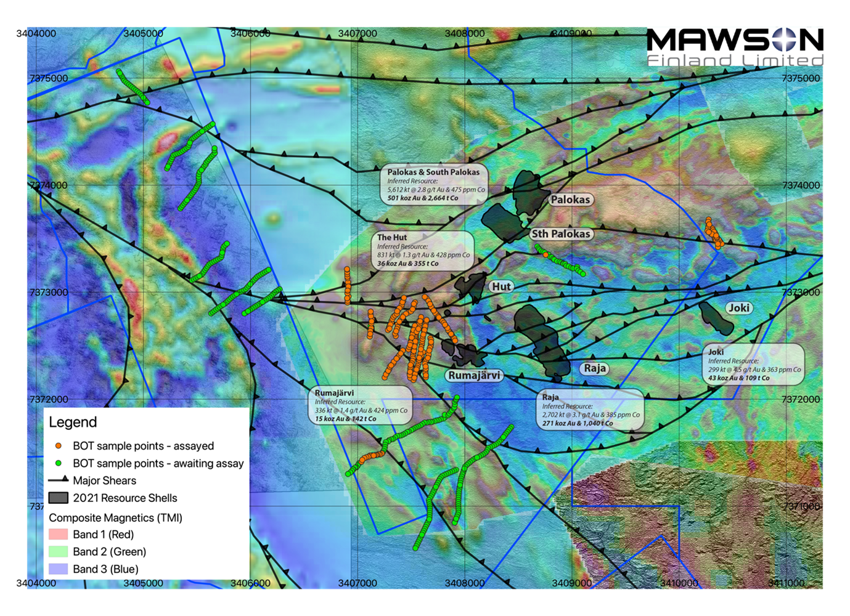Image resolution: width=850 pixels, height=616 pixels.
Task: Click the orange assayed sample legend dot
Action: click(x=59, y=445)
